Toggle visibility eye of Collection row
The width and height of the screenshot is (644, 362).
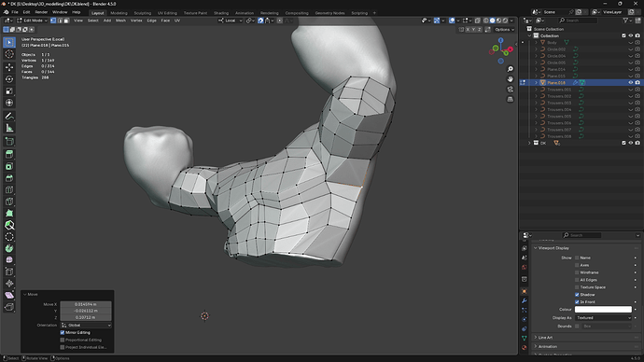(x=631, y=35)
